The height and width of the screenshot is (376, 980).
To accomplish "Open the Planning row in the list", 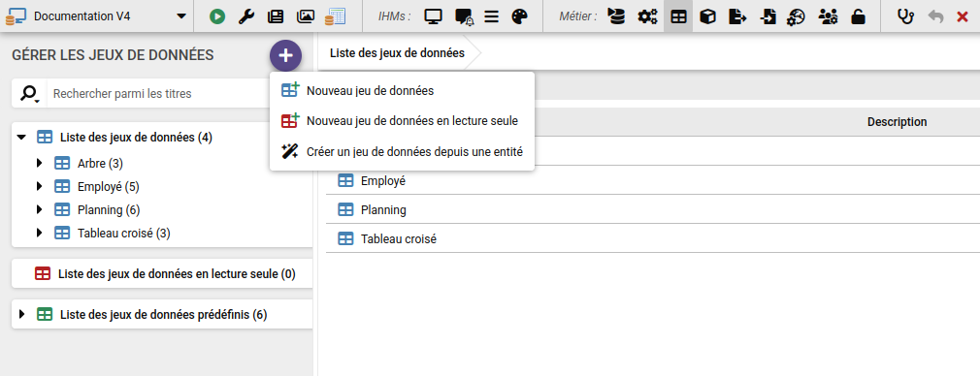I will [x=652, y=210].
